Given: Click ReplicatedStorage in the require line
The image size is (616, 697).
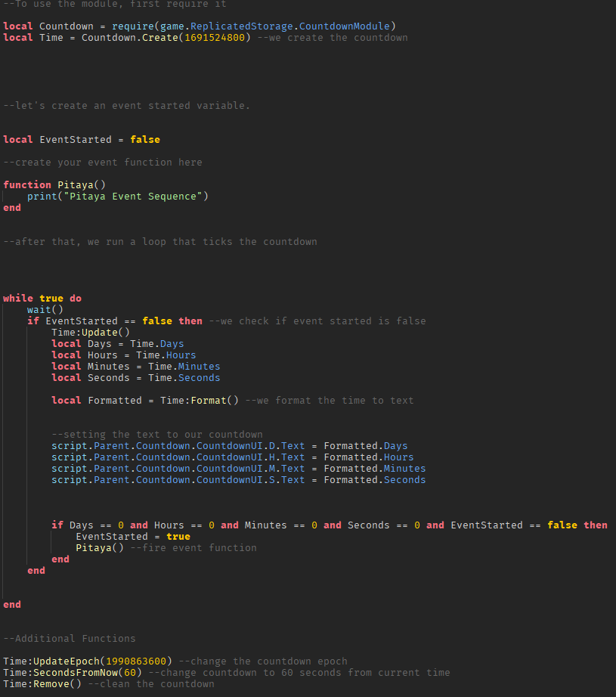Looking at the screenshot, I should coord(242,26).
